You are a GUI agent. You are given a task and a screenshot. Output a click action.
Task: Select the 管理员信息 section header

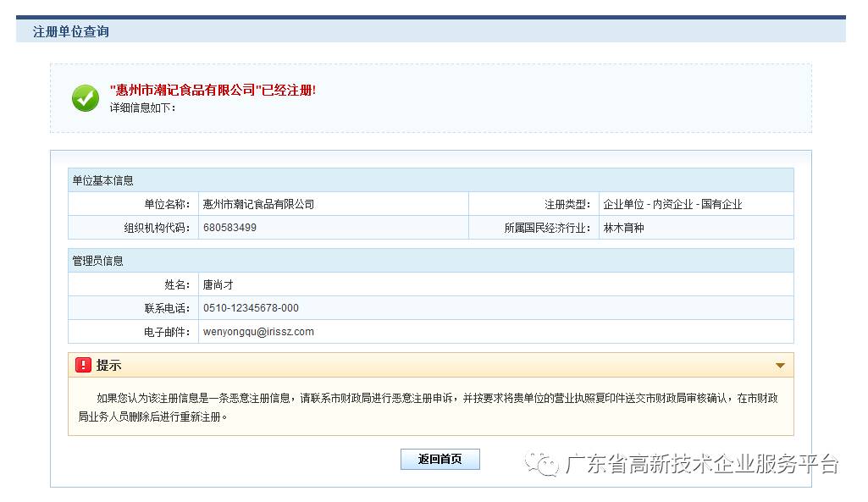point(97,261)
